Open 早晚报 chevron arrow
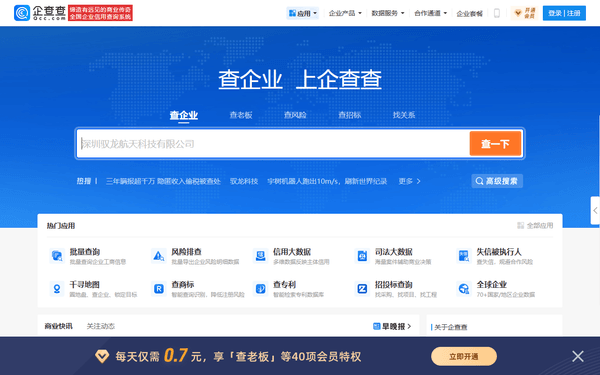Screen dimensions: 600x375 (409, 326)
